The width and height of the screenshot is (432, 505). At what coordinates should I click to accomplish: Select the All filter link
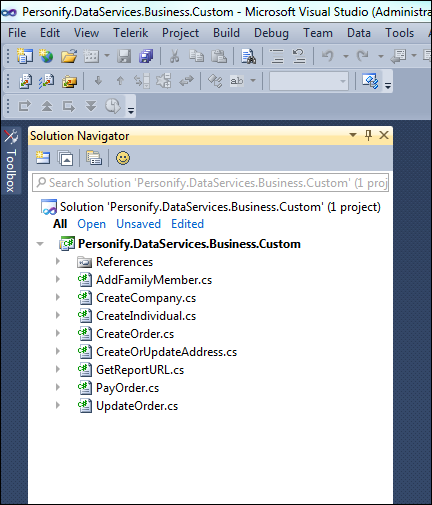(60, 224)
